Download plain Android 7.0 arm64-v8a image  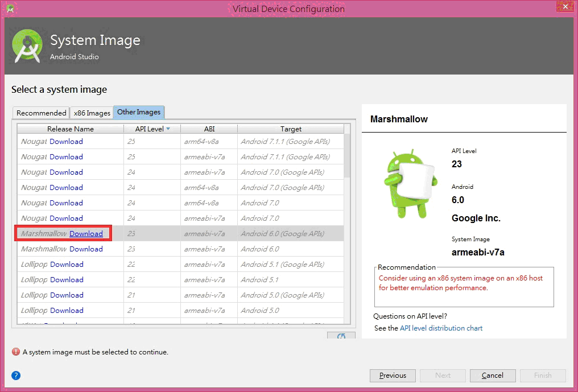67,203
